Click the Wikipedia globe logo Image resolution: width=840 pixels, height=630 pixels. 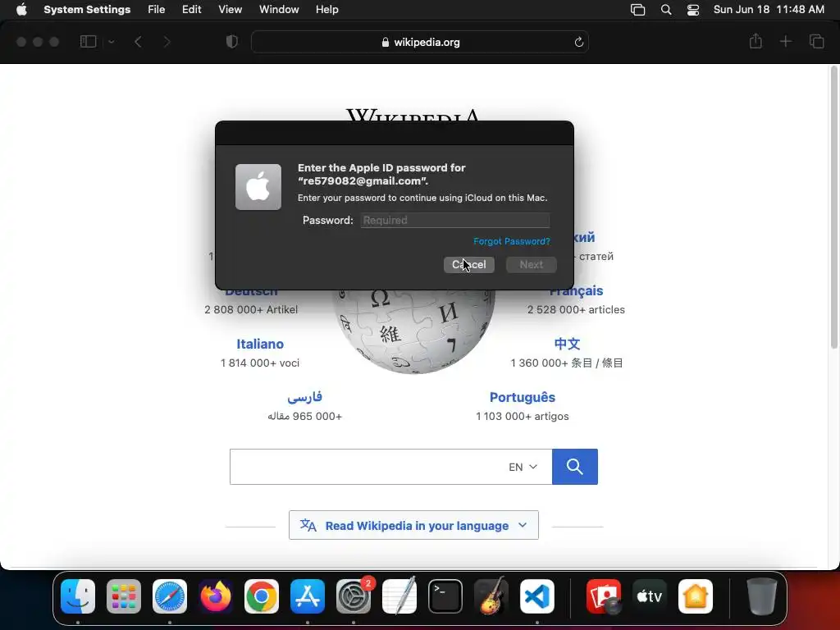413,331
